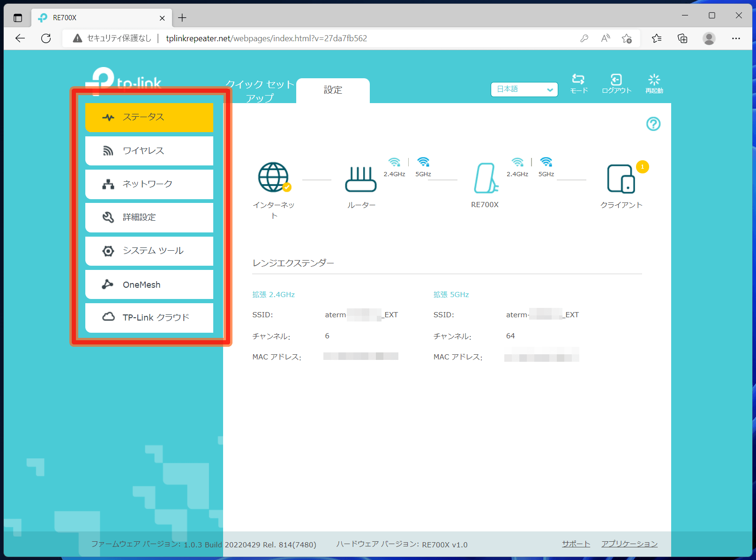This screenshot has width=756, height=560.
Task: Select the 設定 tab
Action: point(333,90)
